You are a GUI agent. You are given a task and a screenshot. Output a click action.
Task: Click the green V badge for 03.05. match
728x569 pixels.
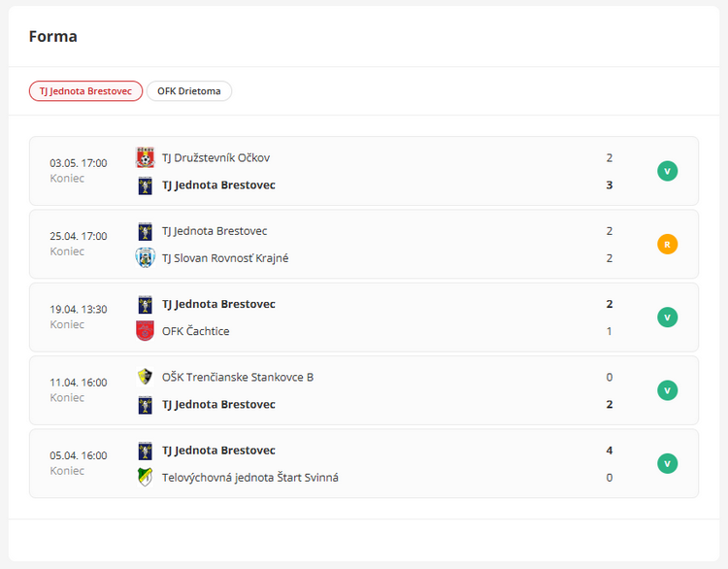667,172
